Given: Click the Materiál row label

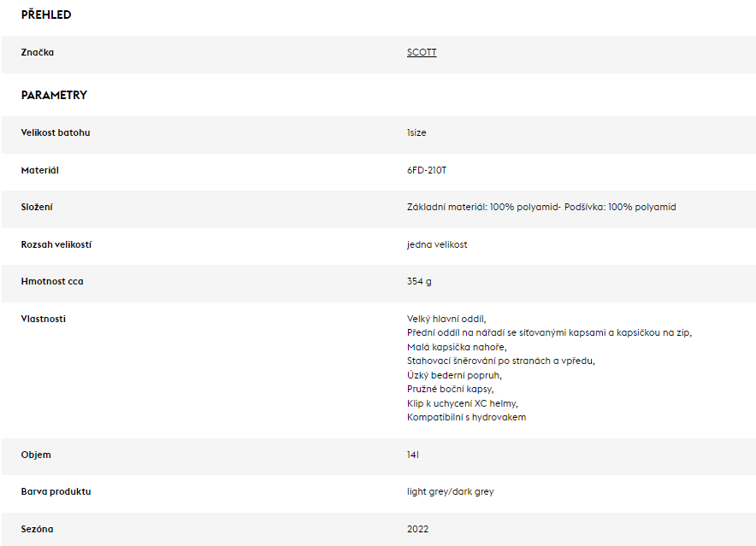Looking at the screenshot, I should point(40,170).
